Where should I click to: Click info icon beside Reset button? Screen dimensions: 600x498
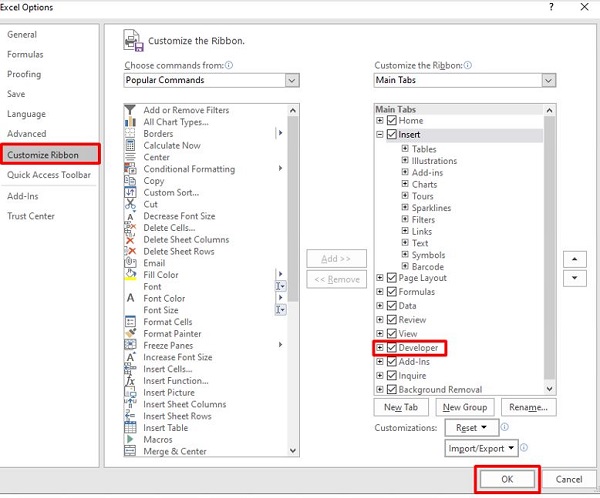click(x=505, y=427)
